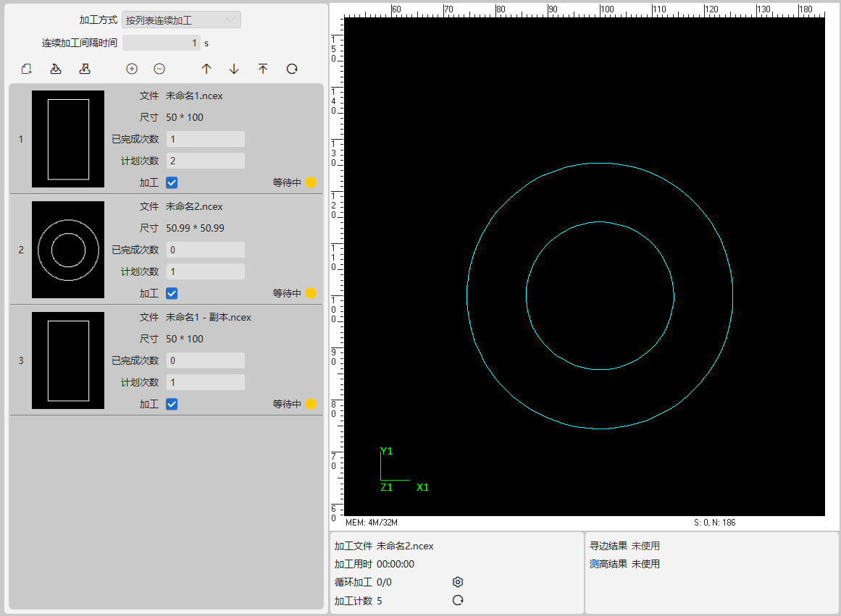Click the refresh icon in list toolbar

292,69
